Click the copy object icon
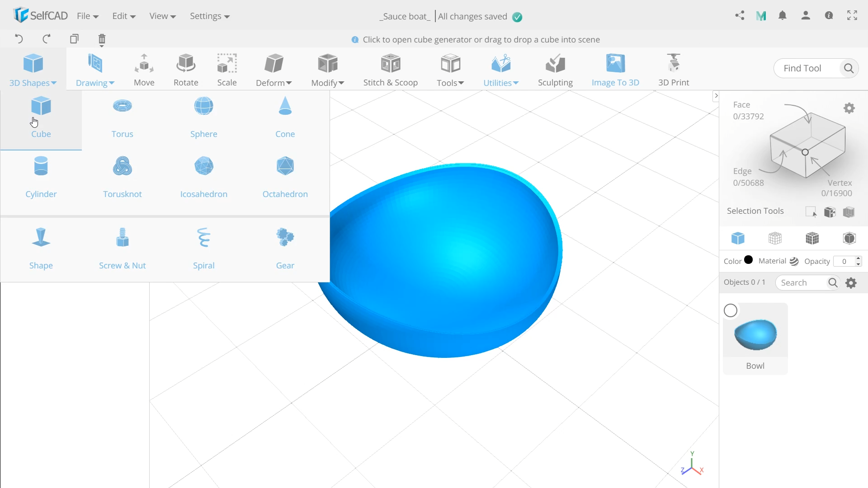 [74, 39]
